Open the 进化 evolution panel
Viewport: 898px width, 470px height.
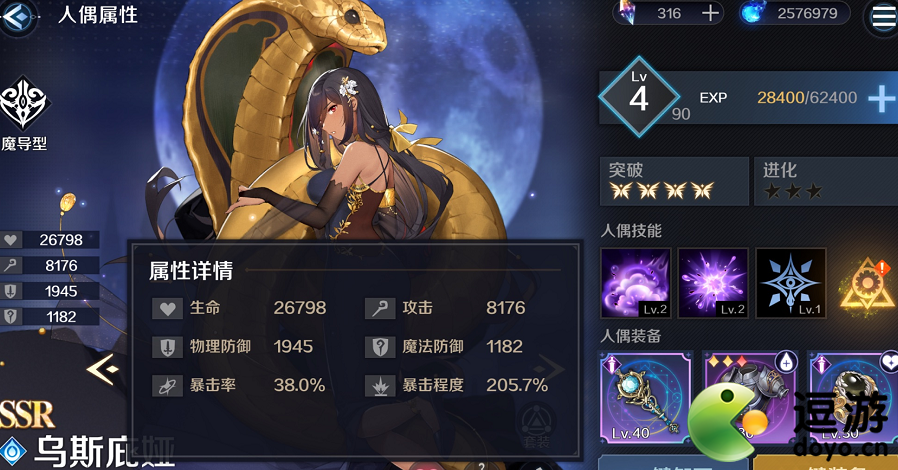(826, 181)
